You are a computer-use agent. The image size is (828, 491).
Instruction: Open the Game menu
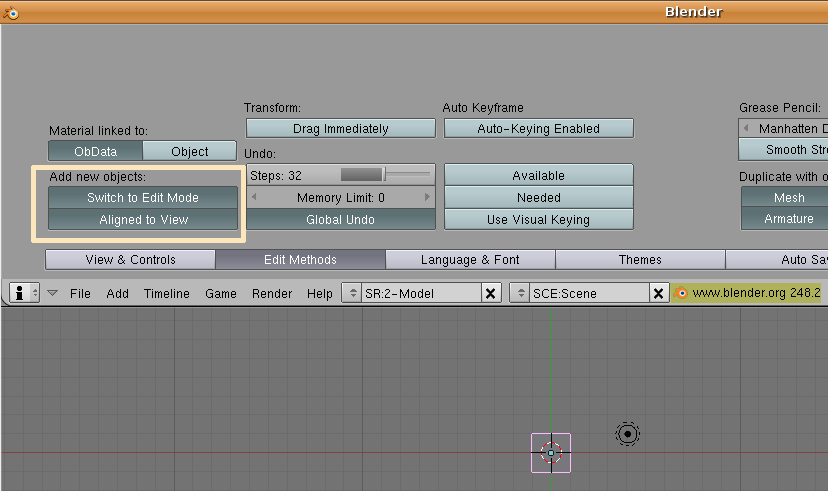221,293
